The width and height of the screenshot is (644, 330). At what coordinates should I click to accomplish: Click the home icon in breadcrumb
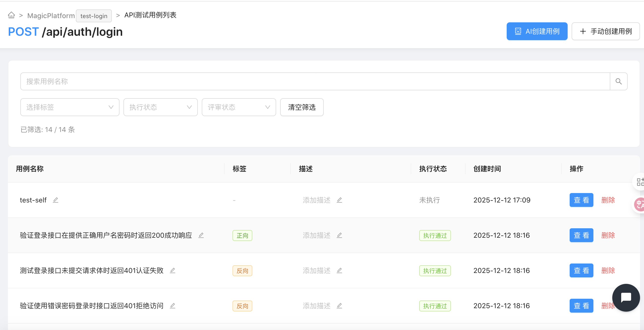(x=11, y=15)
